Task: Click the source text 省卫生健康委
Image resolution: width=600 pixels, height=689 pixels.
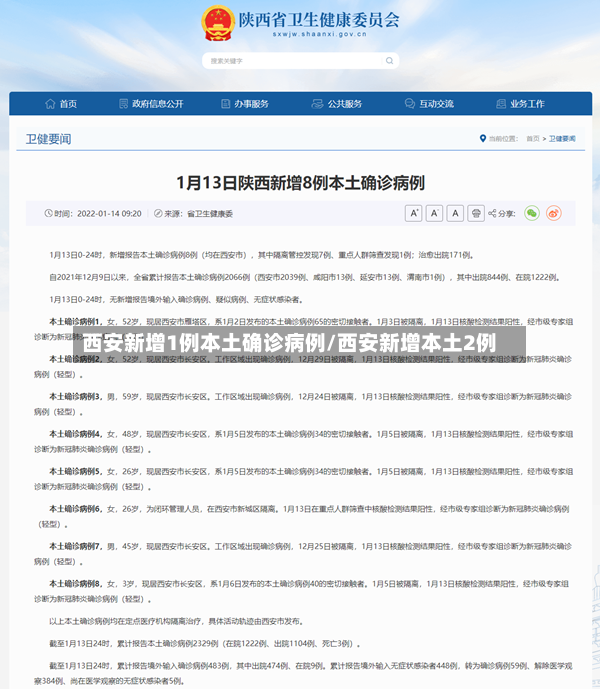Action: tap(210, 214)
